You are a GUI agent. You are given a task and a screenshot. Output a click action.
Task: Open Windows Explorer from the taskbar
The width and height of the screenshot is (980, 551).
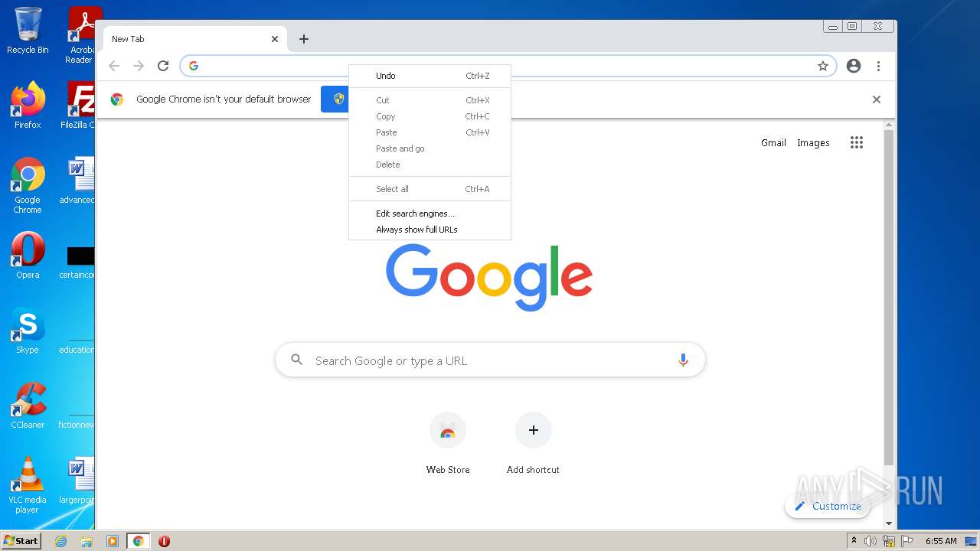click(x=87, y=541)
